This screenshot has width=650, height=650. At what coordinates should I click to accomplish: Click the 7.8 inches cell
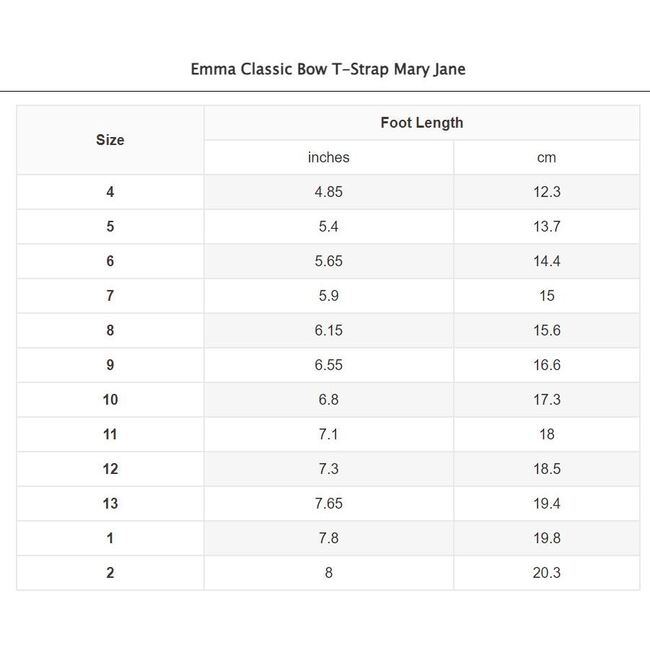pos(328,538)
